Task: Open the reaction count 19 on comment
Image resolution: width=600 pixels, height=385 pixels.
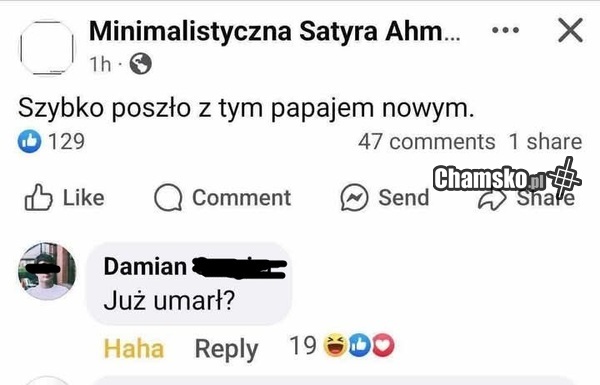Action: point(303,346)
